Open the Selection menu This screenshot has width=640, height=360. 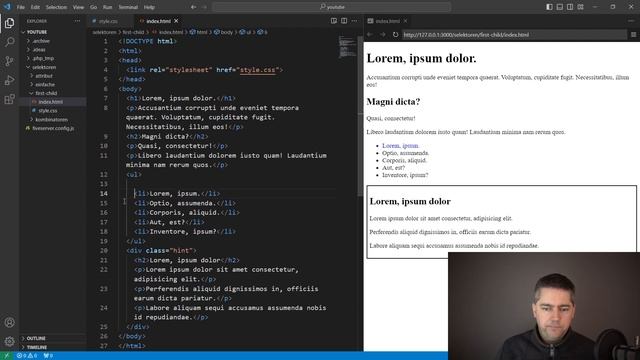pos(56,7)
